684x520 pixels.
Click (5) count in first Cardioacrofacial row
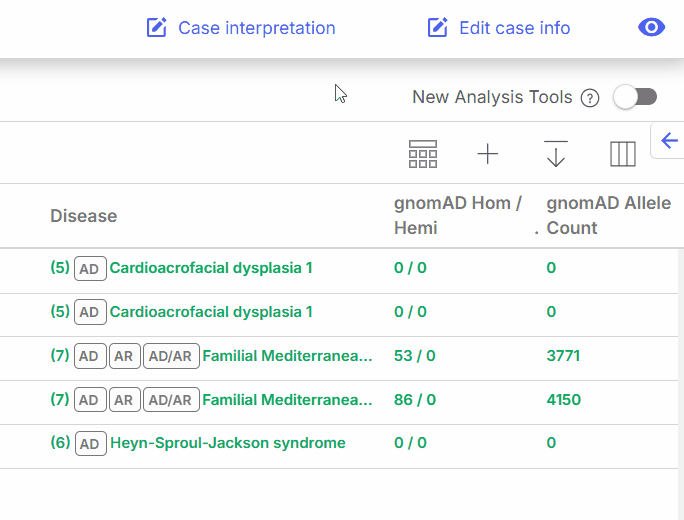60,267
